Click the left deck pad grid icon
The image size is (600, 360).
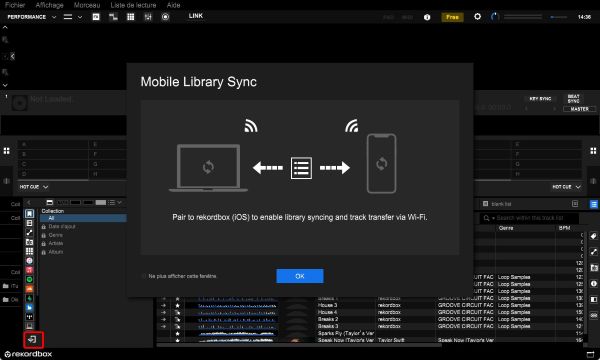(x=7, y=151)
